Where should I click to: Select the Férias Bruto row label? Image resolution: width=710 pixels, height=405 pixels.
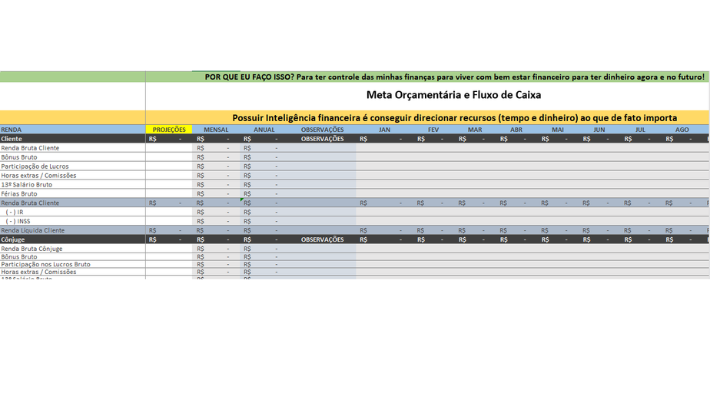coord(19,193)
